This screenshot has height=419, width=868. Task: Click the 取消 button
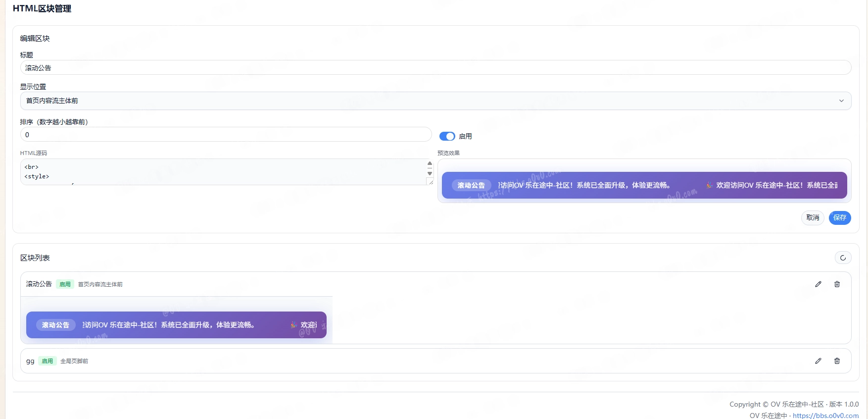point(813,217)
